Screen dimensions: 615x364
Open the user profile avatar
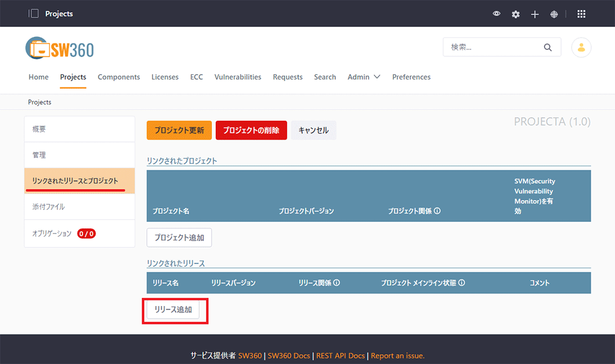coord(581,48)
